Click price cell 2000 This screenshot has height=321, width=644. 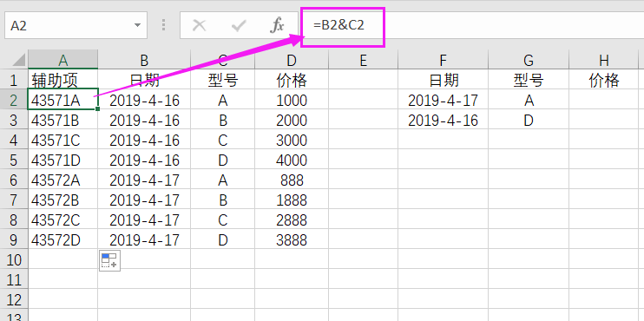(x=292, y=120)
